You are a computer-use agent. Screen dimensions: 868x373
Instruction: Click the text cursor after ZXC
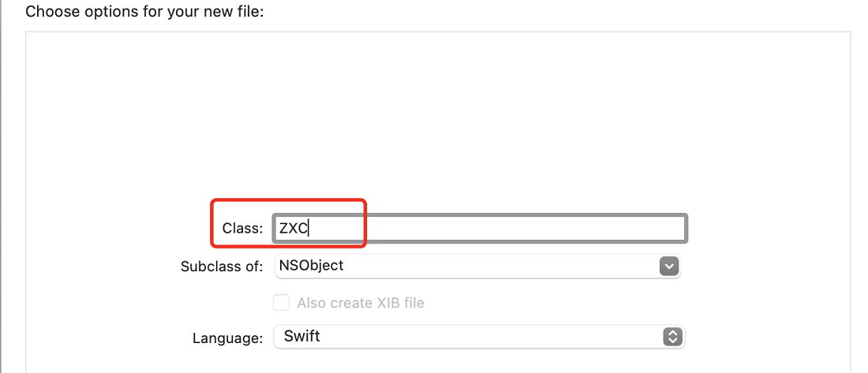[308, 229]
